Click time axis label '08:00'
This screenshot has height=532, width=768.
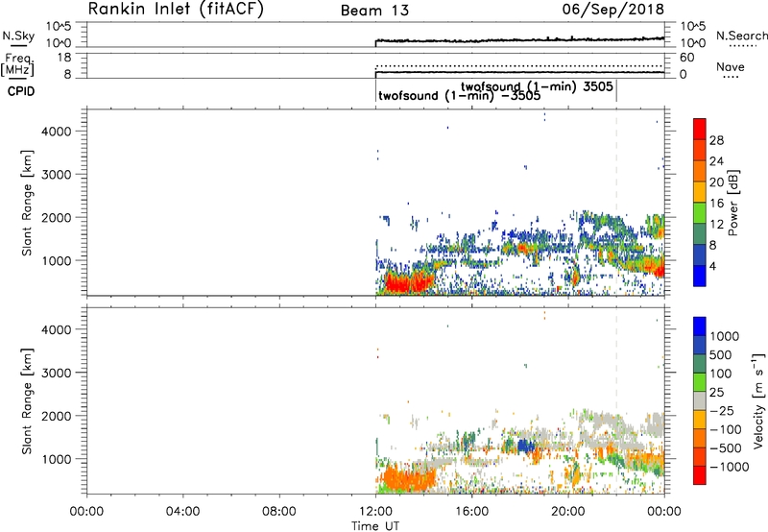point(279,512)
